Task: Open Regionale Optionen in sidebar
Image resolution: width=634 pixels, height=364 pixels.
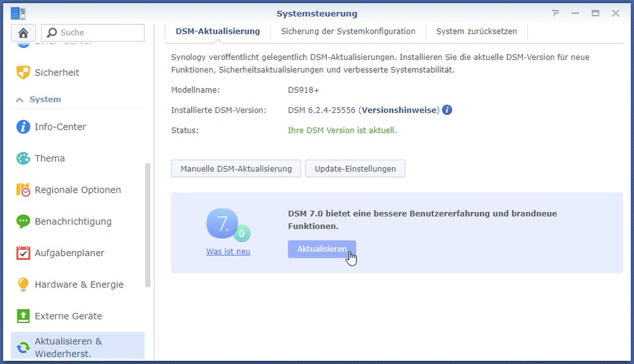Action: [77, 190]
